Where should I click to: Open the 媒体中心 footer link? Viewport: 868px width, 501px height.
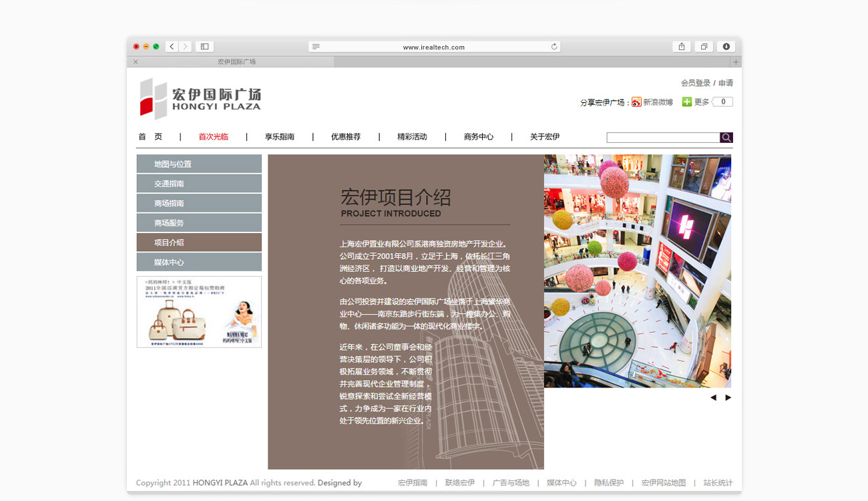562,483
